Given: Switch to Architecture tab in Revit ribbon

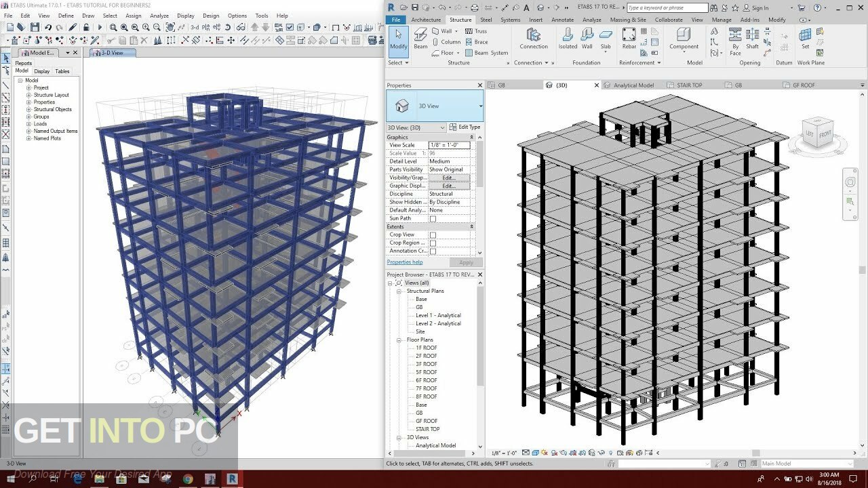Looking at the screenshot, I should coord(426,20).
